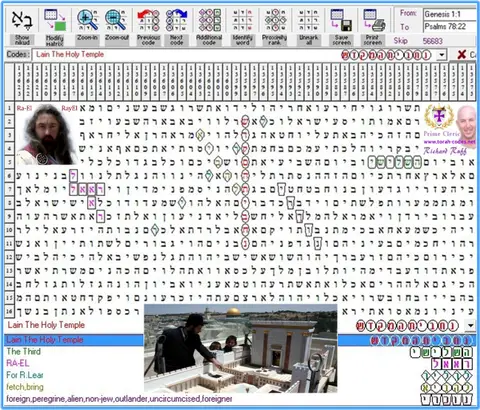Click the Ra-El portrait image

(x=47, y=134)
